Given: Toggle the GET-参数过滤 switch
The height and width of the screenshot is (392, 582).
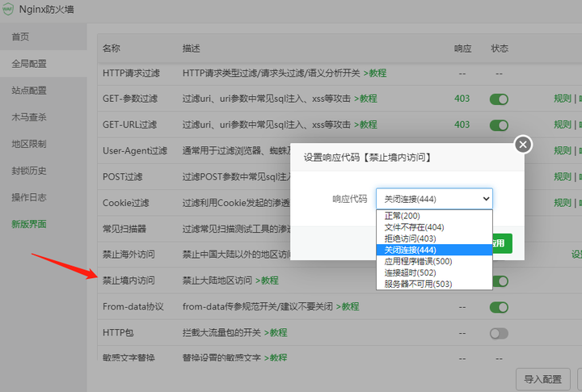Looking at the screenshot, I should point(499,99).
